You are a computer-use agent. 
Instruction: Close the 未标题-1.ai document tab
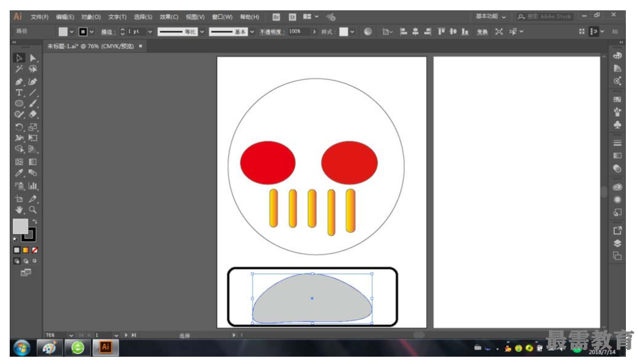[140, 46]
